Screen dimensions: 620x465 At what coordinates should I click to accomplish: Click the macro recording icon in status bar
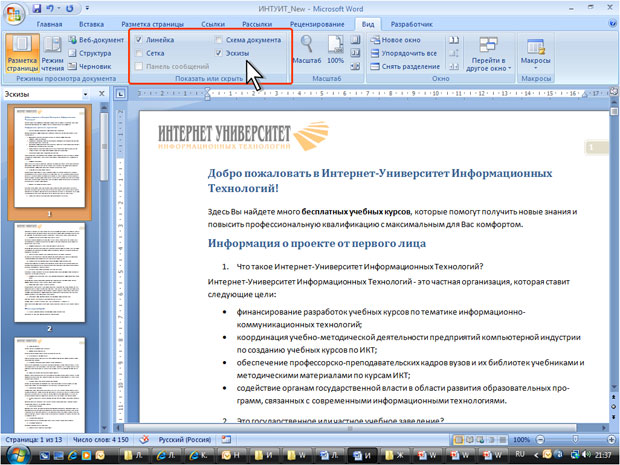226,439
